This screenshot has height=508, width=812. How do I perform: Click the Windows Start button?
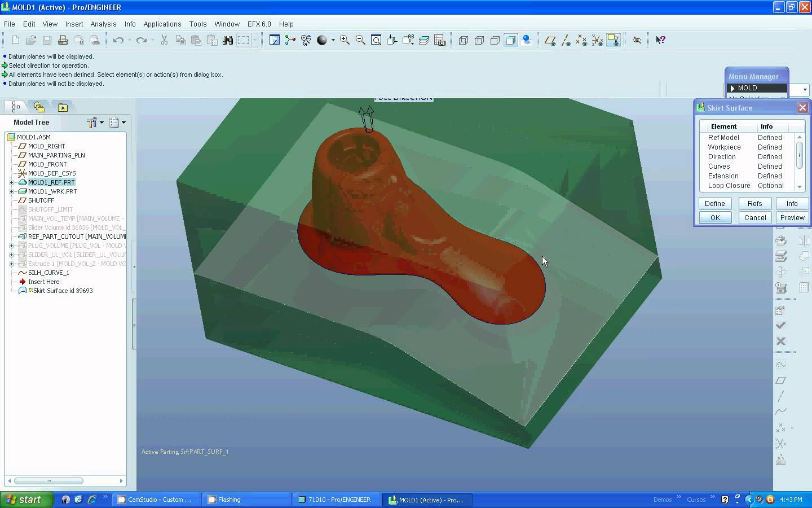click(27, 500)
